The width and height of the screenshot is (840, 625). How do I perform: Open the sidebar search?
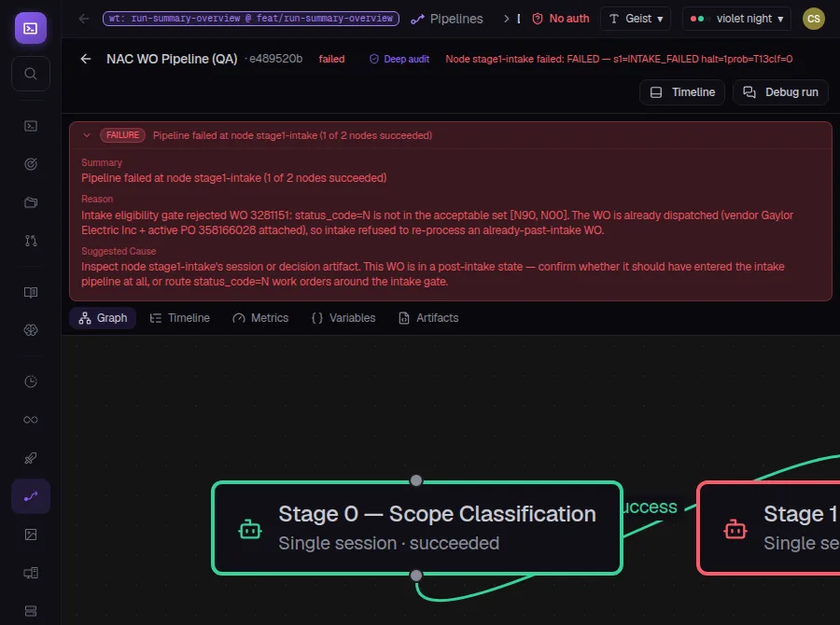(x=31, y=74)
